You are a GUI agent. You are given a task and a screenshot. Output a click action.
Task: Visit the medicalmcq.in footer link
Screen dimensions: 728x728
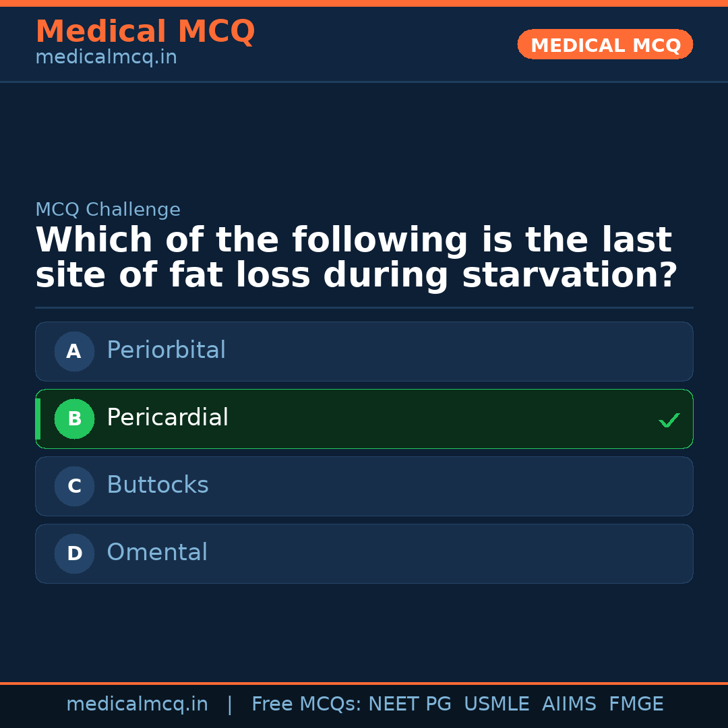[137, 704]
